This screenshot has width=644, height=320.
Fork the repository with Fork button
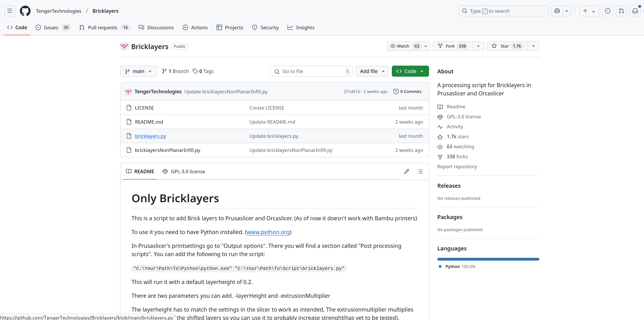pos(453,46)
